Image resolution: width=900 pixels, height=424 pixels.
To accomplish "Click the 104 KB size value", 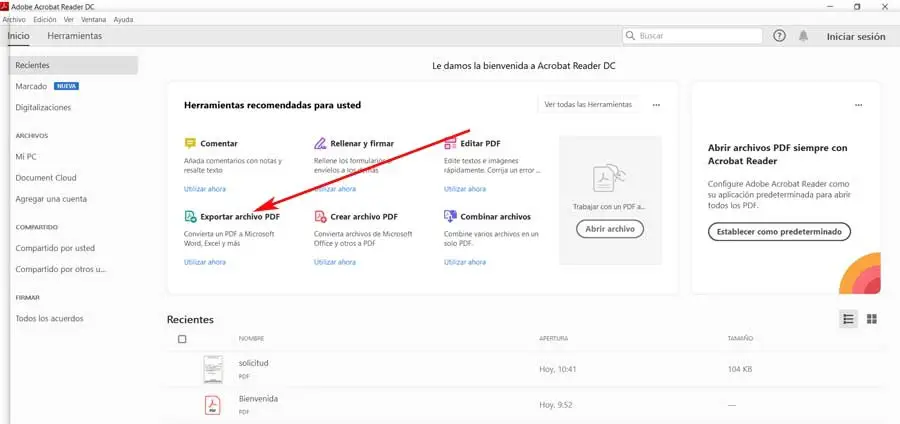I will point(740,369).
